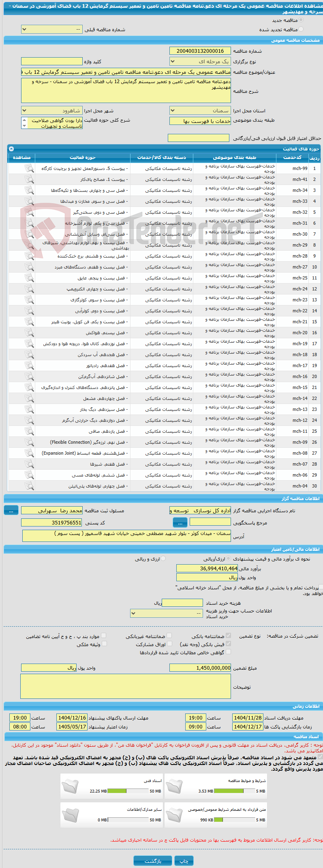This screenshot has height=868, width=323.
Task: View details icon for row mch-33
Action: [29, 201]
